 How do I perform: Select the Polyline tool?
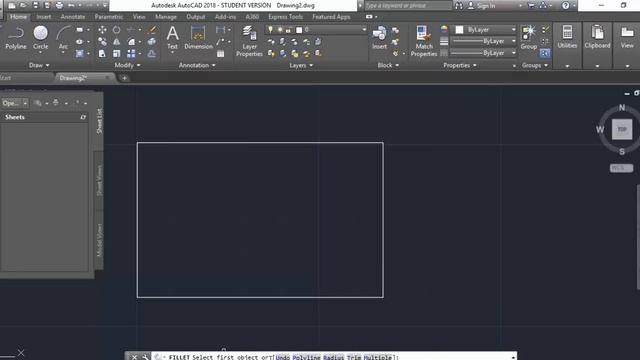[16, 38]
